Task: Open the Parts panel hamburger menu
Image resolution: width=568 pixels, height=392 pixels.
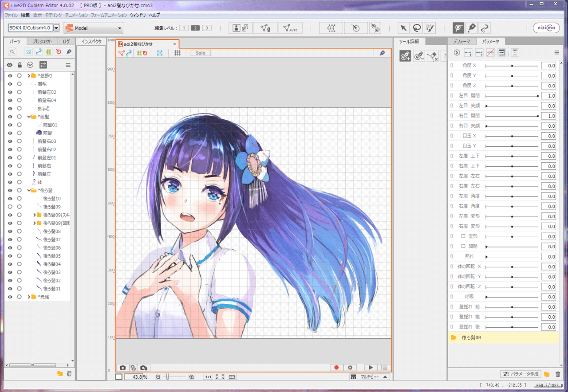Action: pos(68,65)
